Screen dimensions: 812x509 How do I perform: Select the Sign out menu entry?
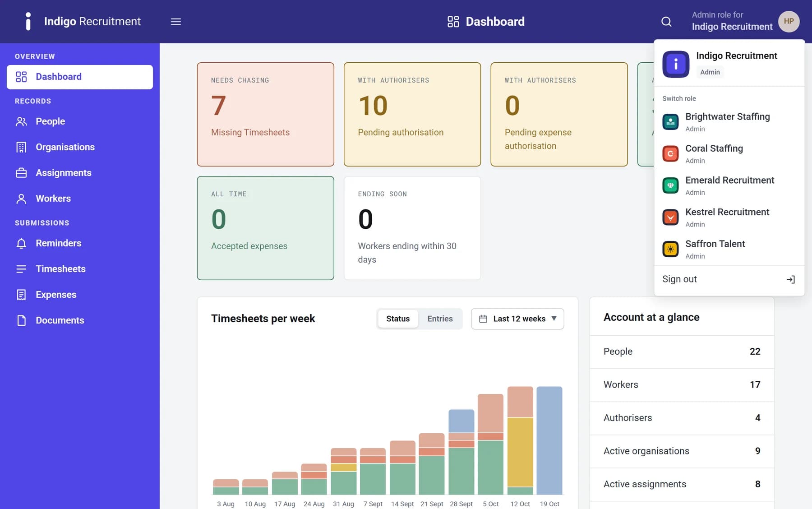click(x=729, y=279)
